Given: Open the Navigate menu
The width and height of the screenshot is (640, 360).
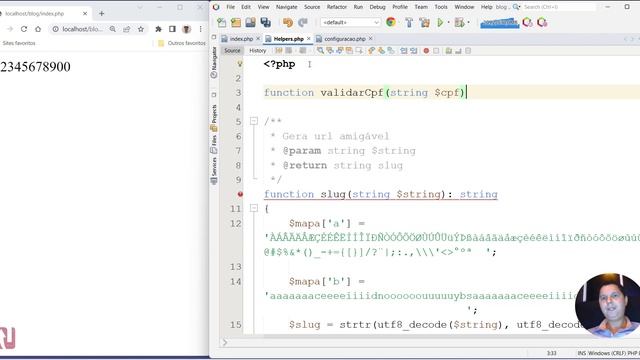Looking at the screenshot, I should 287,7.
